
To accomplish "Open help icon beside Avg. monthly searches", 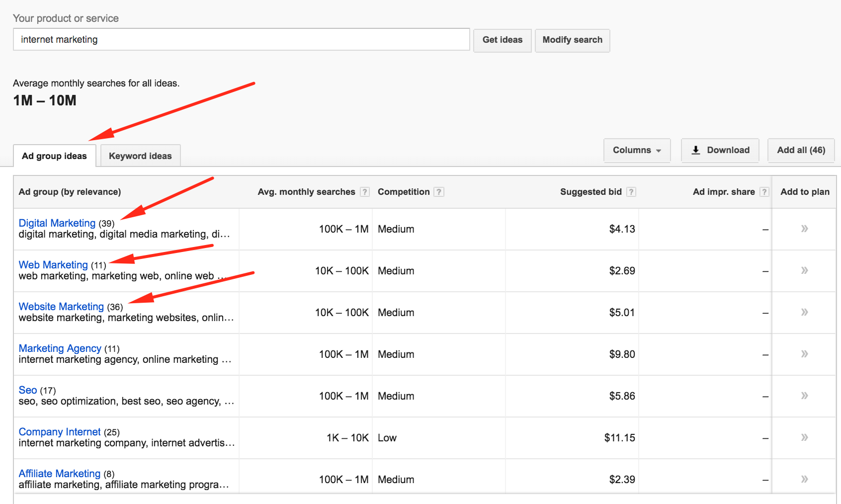I will tap(365, 192).
